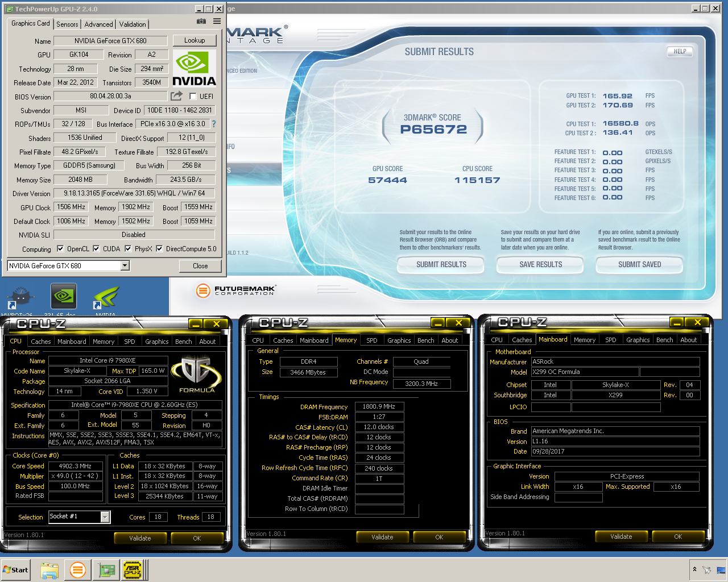728x582 pixels.
Task: Click SAVE RESULTS in 3DMark
Action: tap(541, 264)
